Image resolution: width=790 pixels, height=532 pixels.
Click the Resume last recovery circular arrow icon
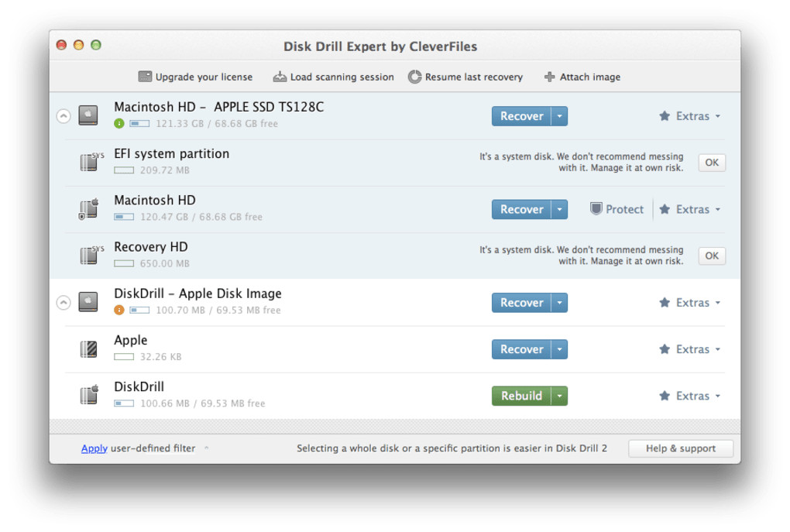(x=414, y=77)
